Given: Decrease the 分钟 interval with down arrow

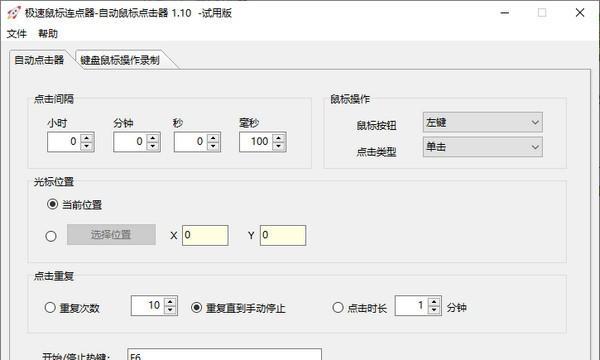Looking at the screenshot, I should tap(153, 147).
